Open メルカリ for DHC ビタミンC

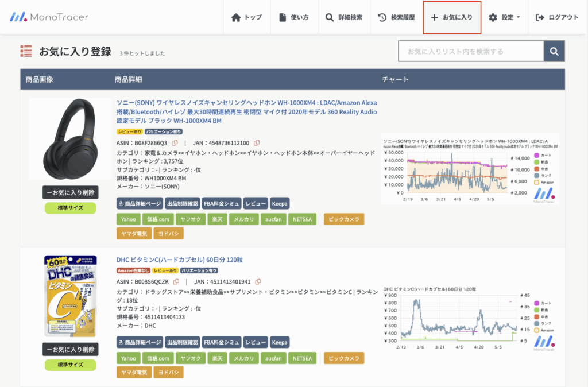[x=243, y=358]
